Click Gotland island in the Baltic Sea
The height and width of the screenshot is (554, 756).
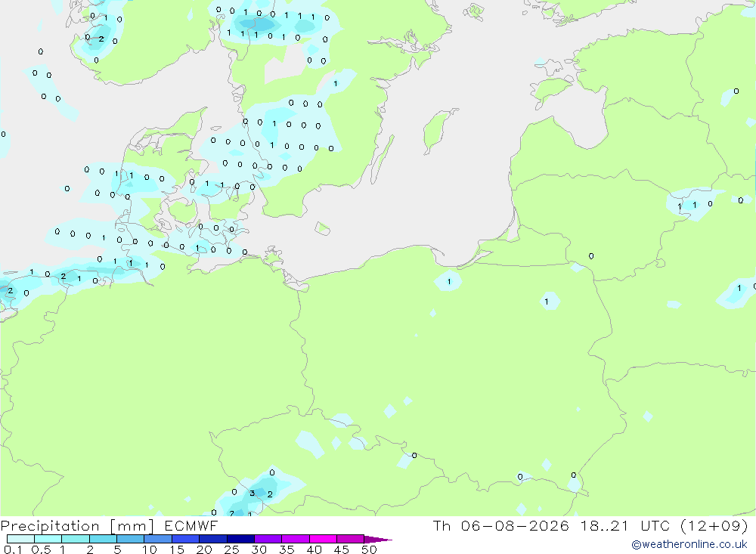[x=438, y=130]
